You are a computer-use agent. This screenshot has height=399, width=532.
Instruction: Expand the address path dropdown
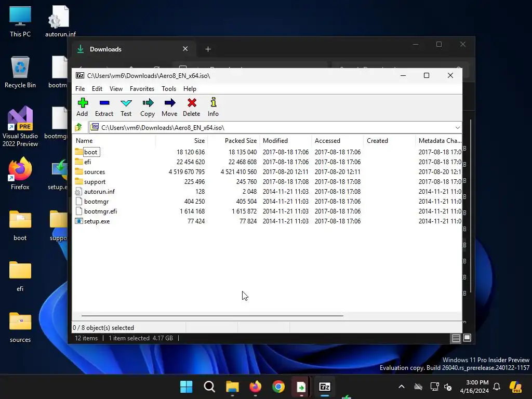[x=457, y=128]
